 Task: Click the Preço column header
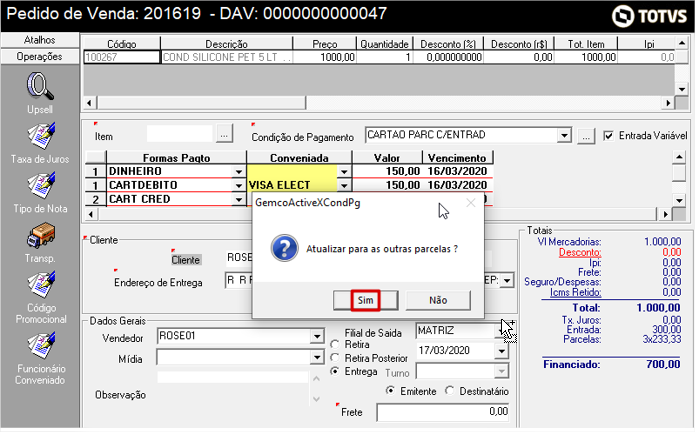point(324,44)
